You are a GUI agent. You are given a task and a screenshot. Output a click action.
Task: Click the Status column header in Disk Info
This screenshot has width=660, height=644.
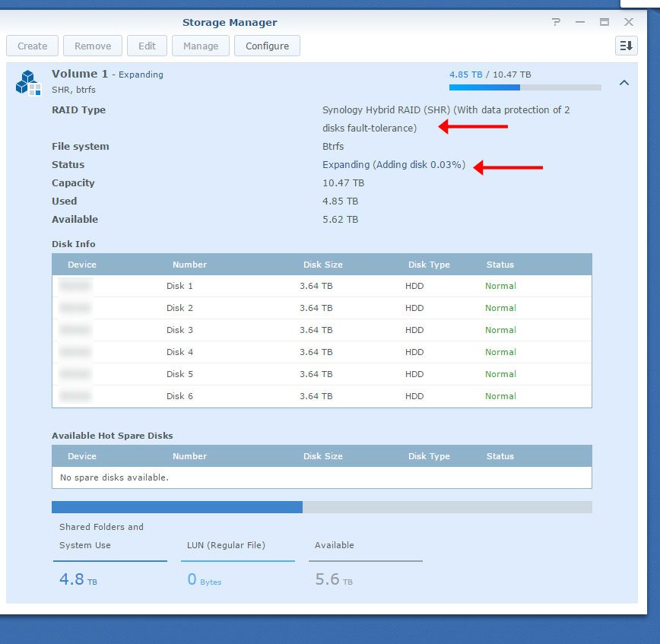coord(500,264)
